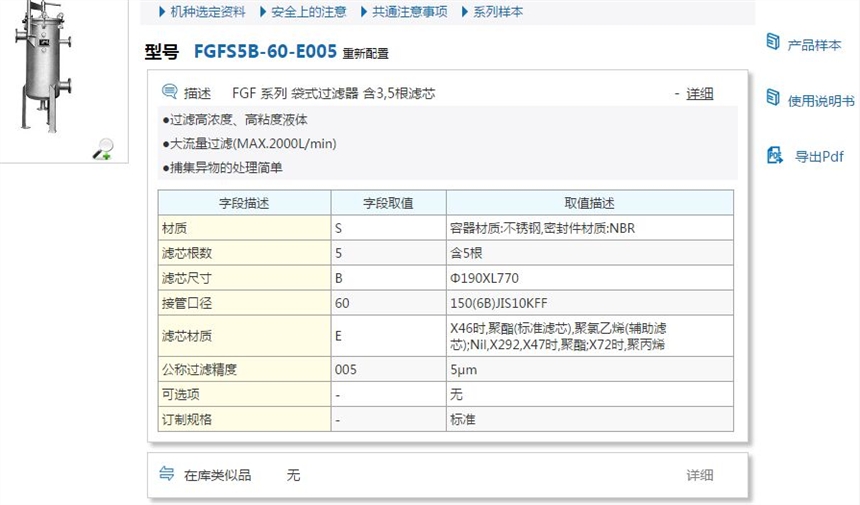The image size is (860, 505).
Task: Click the 滤芯根数 row label
Action: click(187, 253)
